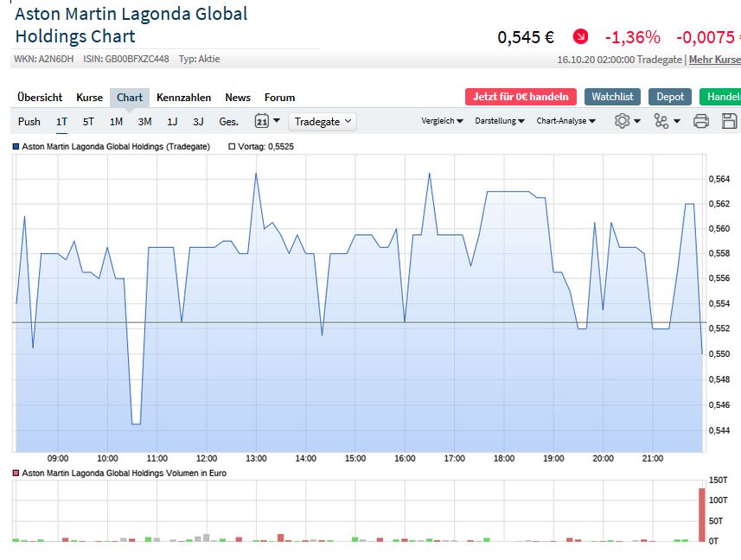Select the Ges. timeframe
This screenshot has width=741, height=560.
point(229,122)
